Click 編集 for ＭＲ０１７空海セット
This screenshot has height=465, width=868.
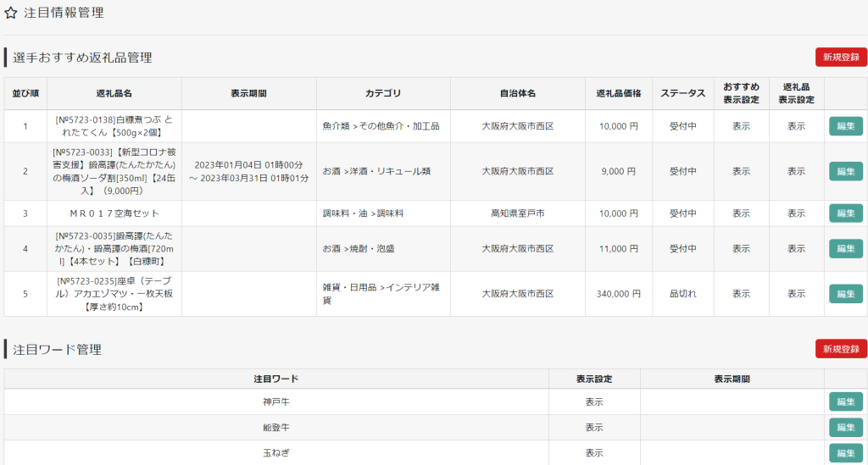[x=845, y=213]
